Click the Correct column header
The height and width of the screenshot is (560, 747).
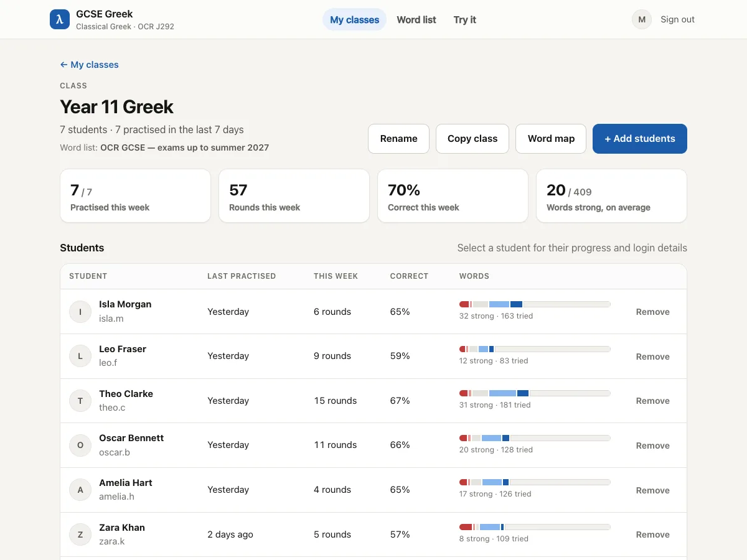(409, 276)
